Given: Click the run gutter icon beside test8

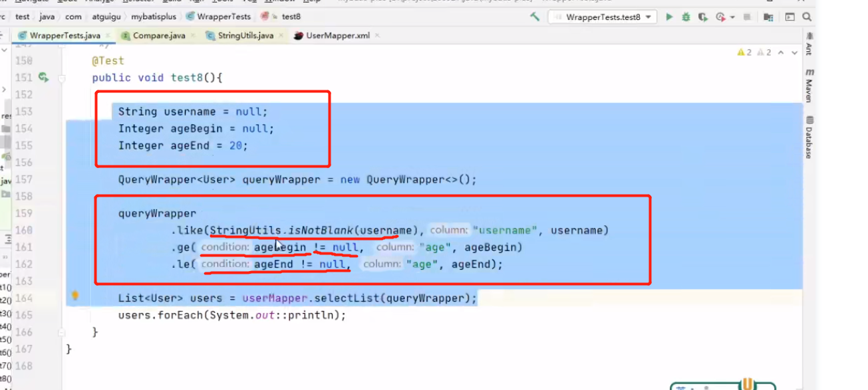Looking at the screenshot, I should 43,78.
